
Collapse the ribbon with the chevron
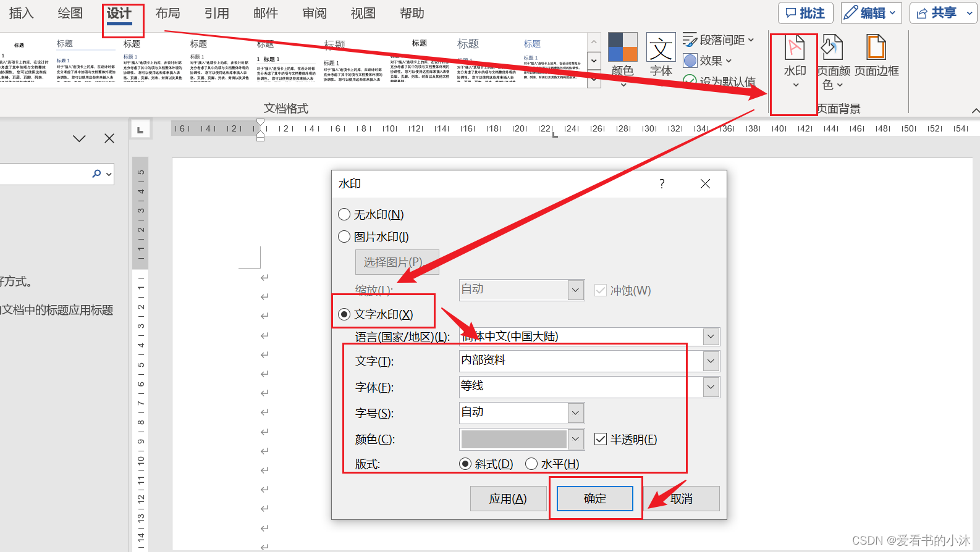click(x=975, y=111)
